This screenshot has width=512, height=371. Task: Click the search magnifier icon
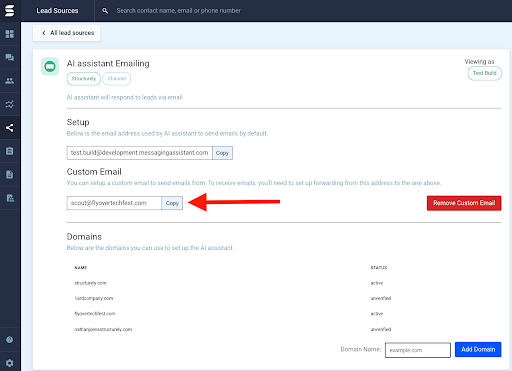(x=105, y=11)
